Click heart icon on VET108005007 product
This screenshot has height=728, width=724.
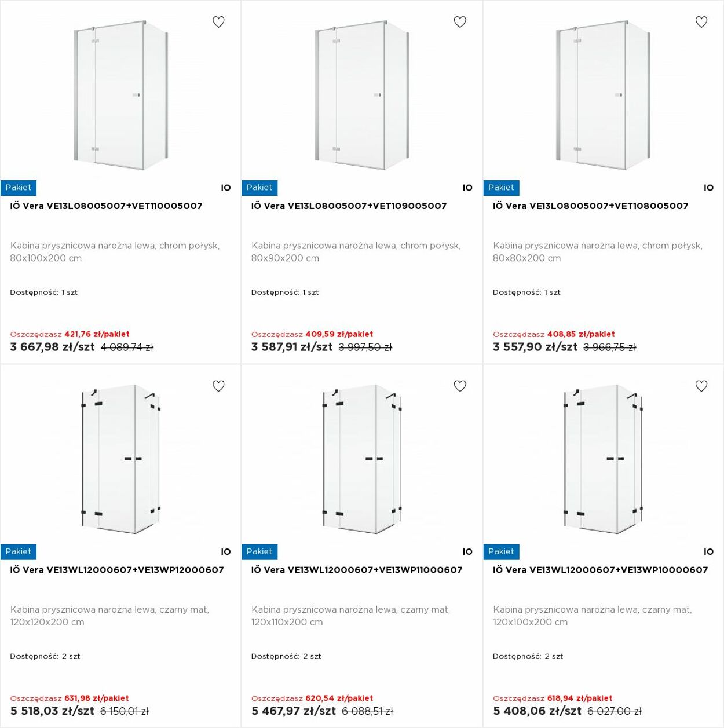click(x=701, y=22)
